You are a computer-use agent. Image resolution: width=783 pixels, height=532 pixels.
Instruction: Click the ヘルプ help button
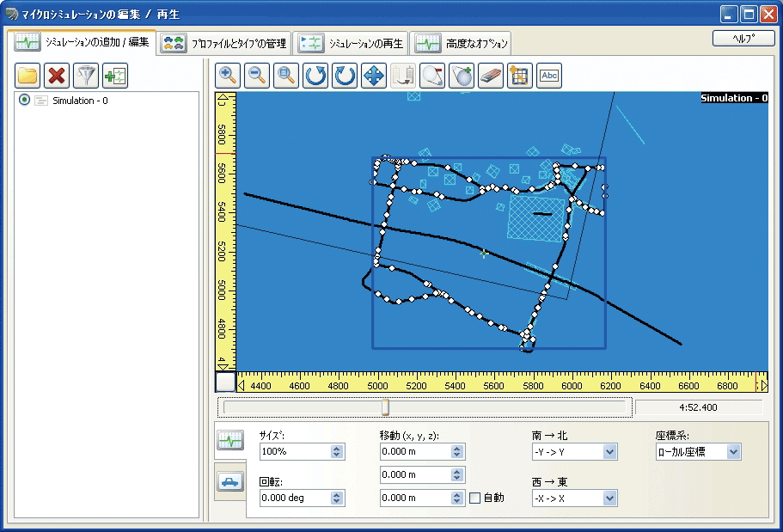(743, 39)
